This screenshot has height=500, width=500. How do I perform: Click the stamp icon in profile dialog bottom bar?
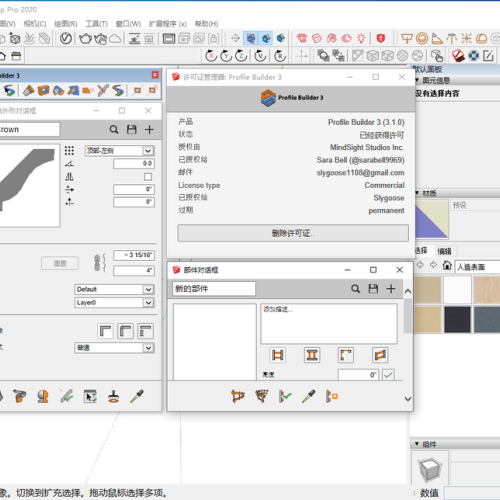coord(114,396)
